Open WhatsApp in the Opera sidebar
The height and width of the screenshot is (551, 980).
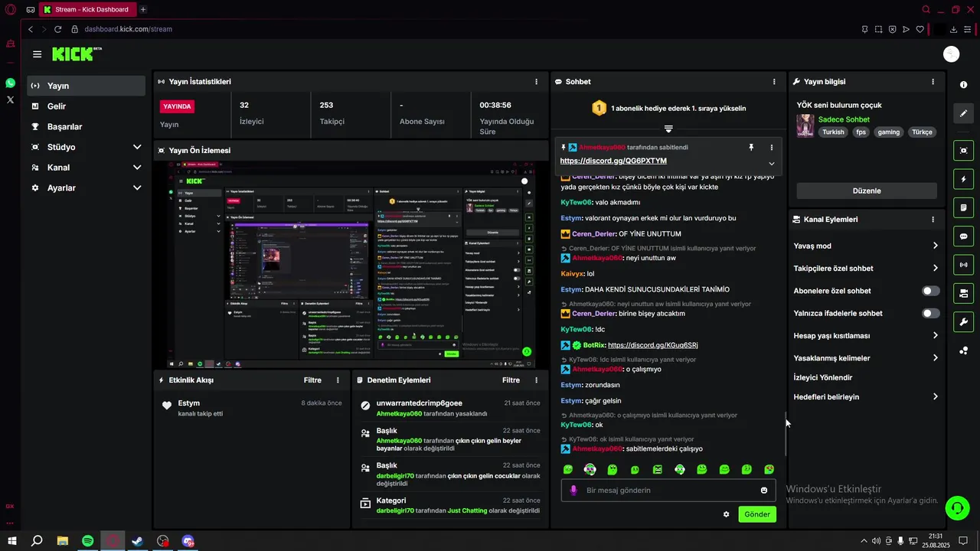pyautogui.click(x=10, y=83)
